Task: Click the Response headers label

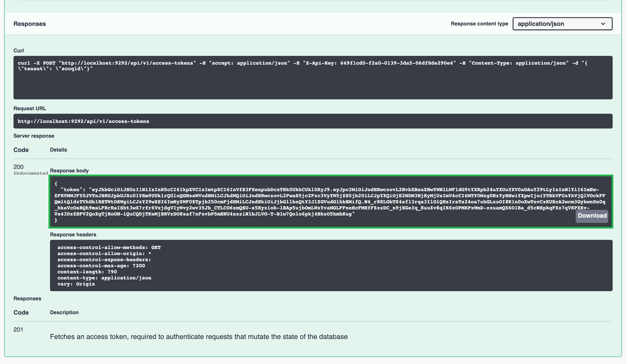Action: pyautogui.click(x=73, y=235)
